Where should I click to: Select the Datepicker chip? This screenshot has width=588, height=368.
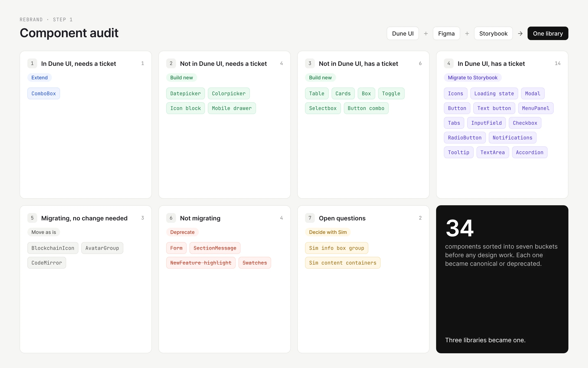coord(186,93)
